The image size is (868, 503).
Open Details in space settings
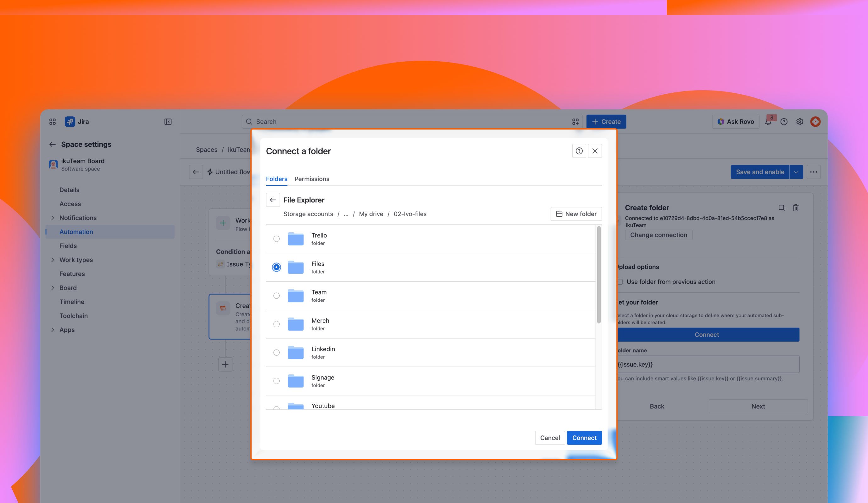click(x=69, y=190)
